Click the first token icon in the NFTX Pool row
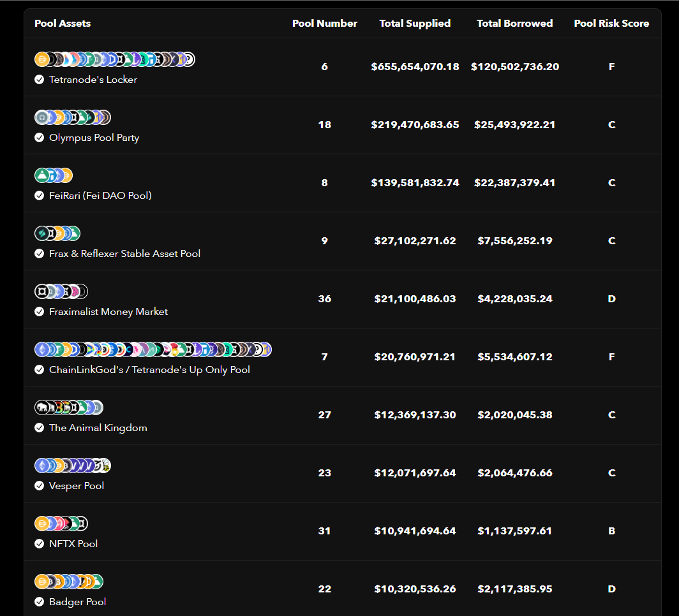This screenshot has width=679, height=616. tap(41, 524)
